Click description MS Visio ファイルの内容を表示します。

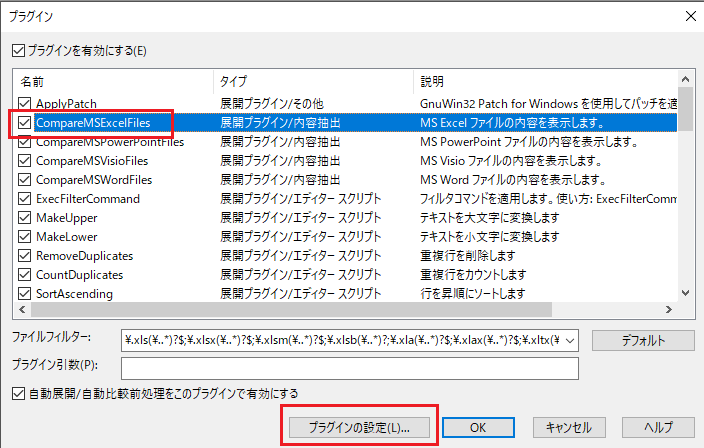[511, 161]
